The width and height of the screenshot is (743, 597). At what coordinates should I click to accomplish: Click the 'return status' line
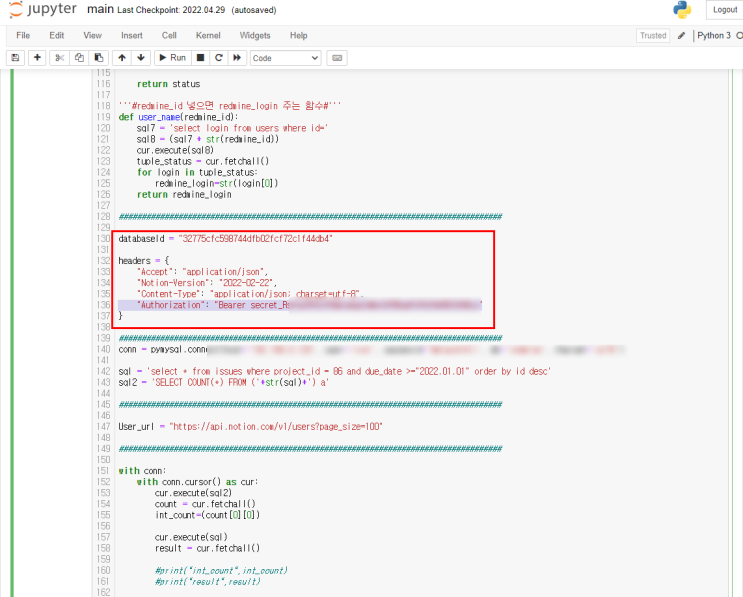[x=168, y=84]
